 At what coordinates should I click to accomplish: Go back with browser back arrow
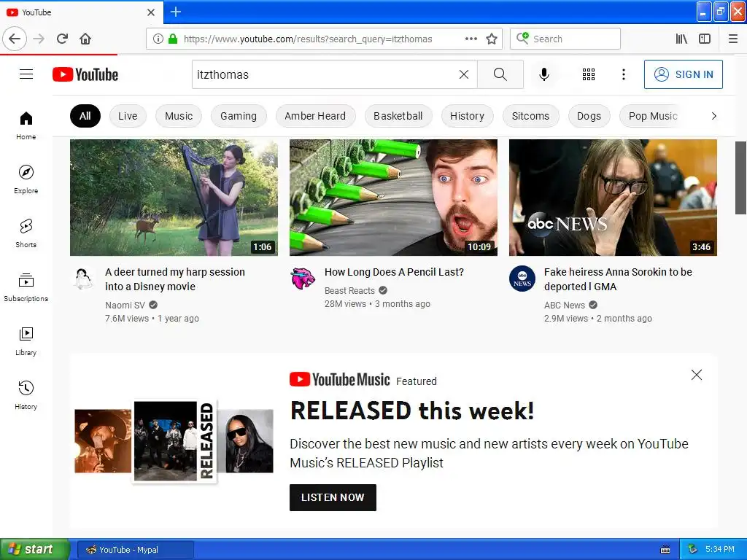pos(15,39)
